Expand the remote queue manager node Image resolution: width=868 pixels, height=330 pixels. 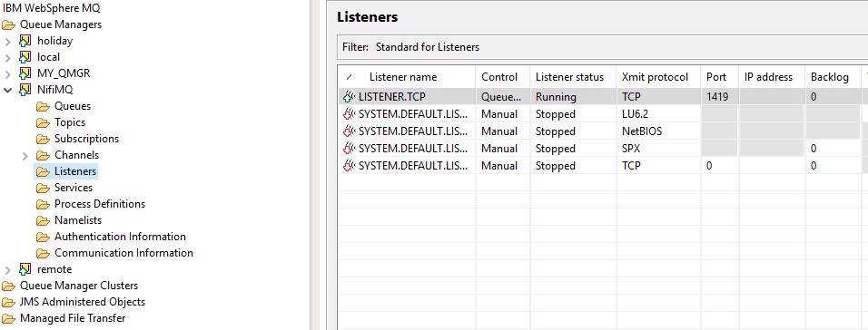tap(8, 269)
